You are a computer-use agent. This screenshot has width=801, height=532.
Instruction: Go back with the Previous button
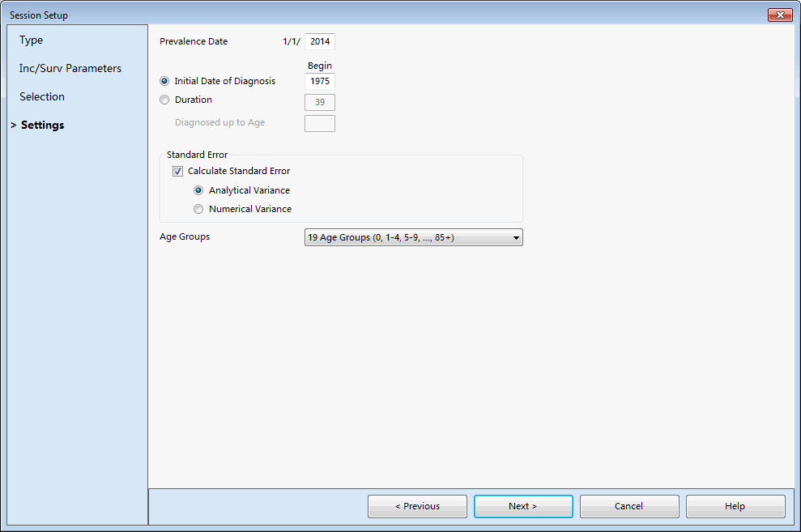tap(417, 507)
